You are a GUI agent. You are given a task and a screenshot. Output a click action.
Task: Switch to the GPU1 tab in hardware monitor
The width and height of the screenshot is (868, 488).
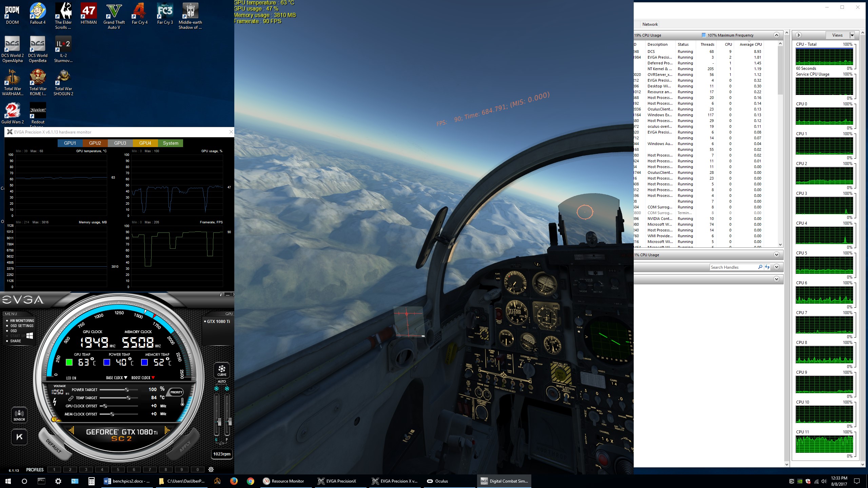coord(70,143)
